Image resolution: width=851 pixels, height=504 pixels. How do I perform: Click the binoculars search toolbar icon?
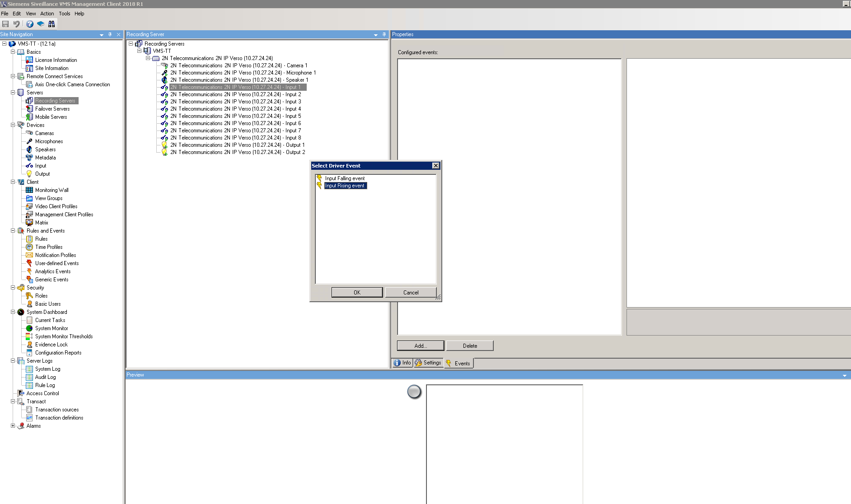click(51, 24)
